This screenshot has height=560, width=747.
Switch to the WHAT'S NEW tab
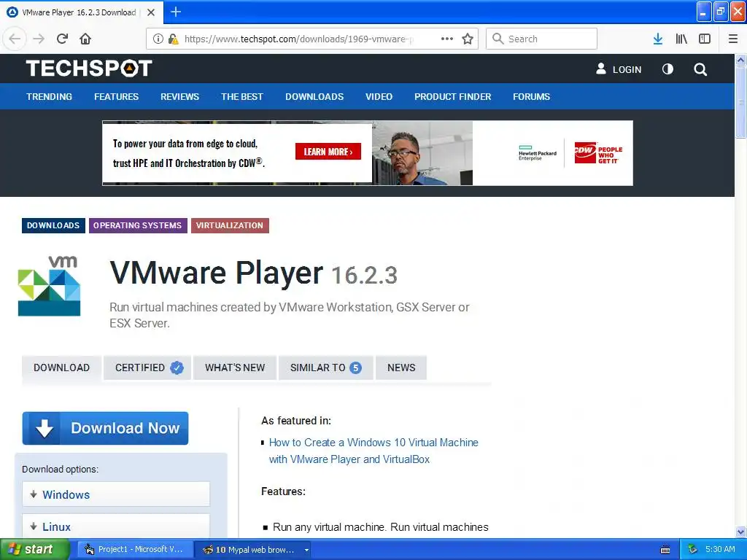pyautogui.click(x=235, y=367)
